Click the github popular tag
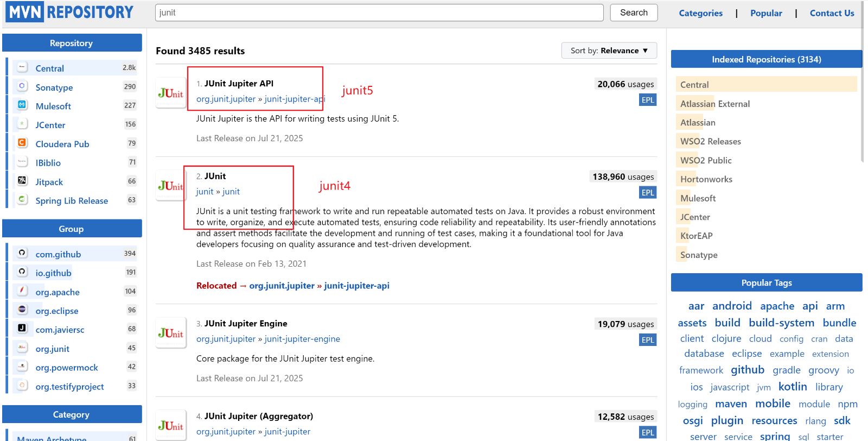The height and width of the screenshot is (441, 868). tap(748, 370)
